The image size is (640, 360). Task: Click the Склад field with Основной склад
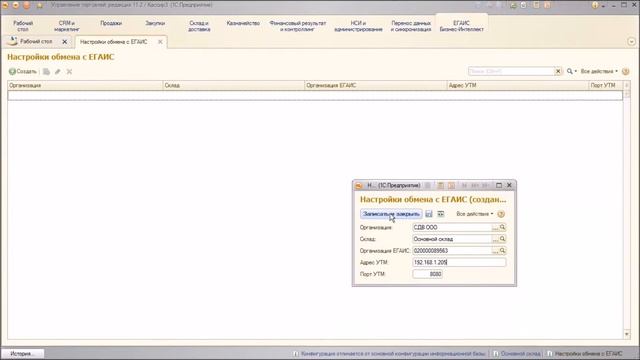[452, 239]
